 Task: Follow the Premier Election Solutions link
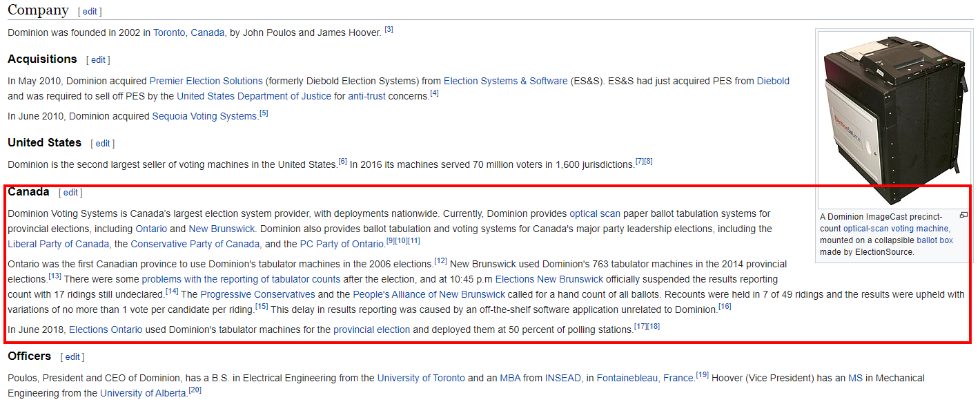pos(206,81)
